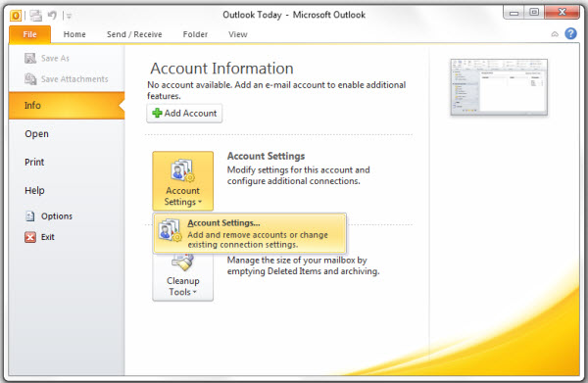This screenshot has width=588, height=383.
Task: Click the Save As icon in sidebar
Action: coord(30,58)
